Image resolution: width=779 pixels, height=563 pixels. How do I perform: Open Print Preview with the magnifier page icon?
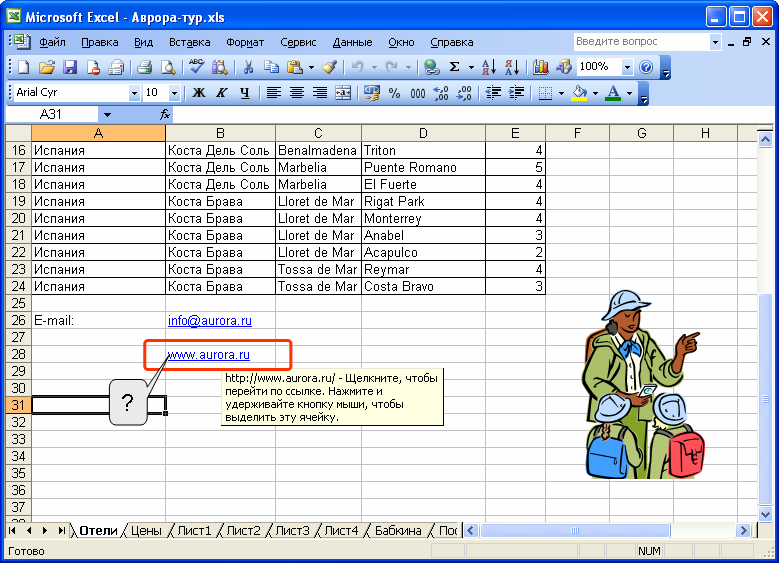click(168, 67)
